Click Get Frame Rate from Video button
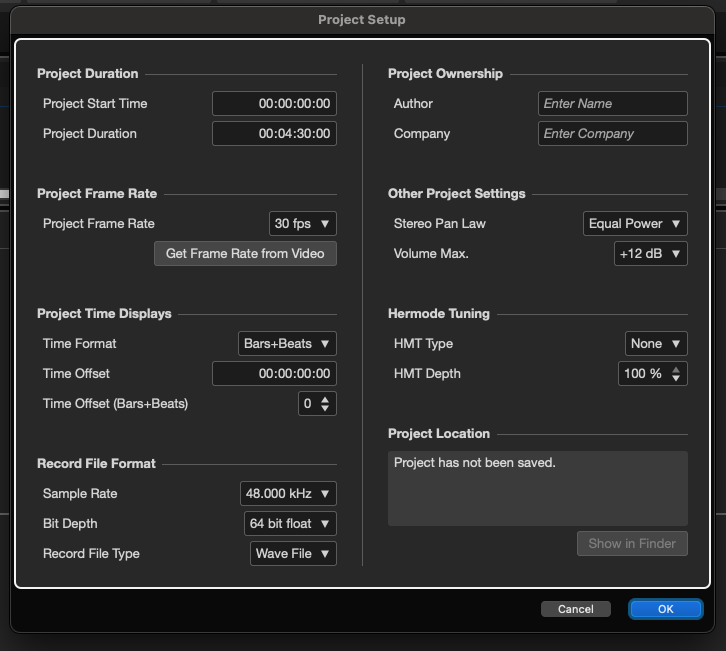This screenshot has height=651, width=726. 245,254
